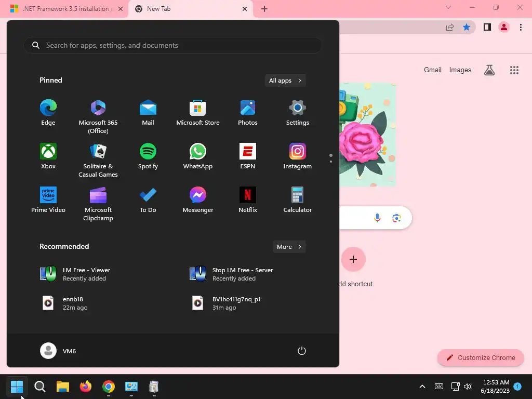Open the notification badge in the tray
This screenshot has height=399, width=532.
click(517, 386)
